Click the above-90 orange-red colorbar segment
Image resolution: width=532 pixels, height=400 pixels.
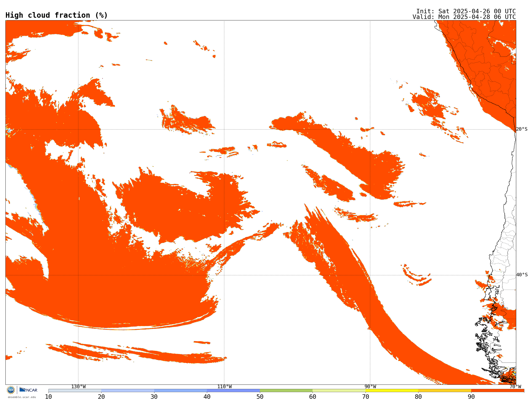click(x=498, y=391)
